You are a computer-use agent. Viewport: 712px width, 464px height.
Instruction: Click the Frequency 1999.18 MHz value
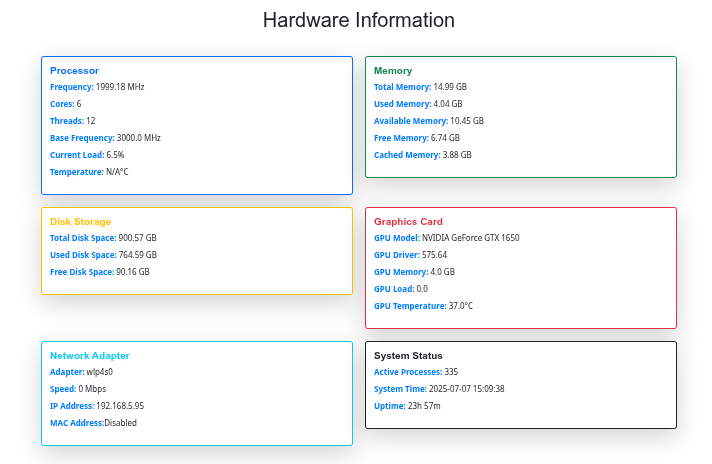pos(120,87)
